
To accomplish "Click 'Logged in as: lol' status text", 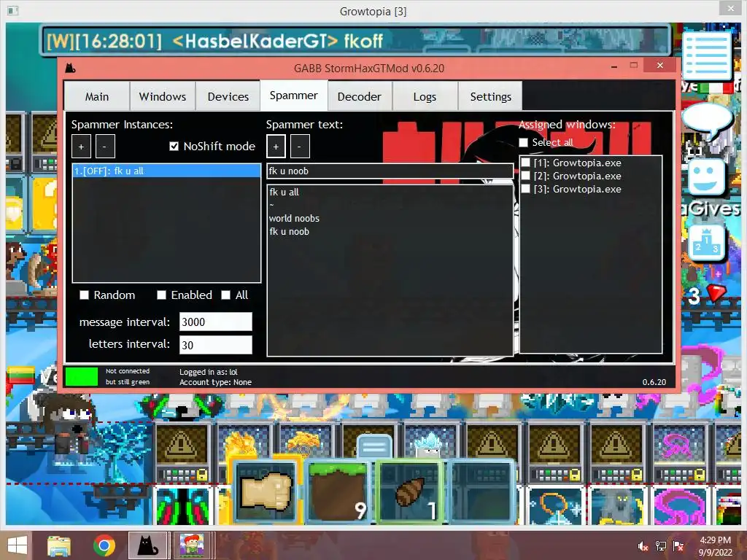I will point(208,372).
